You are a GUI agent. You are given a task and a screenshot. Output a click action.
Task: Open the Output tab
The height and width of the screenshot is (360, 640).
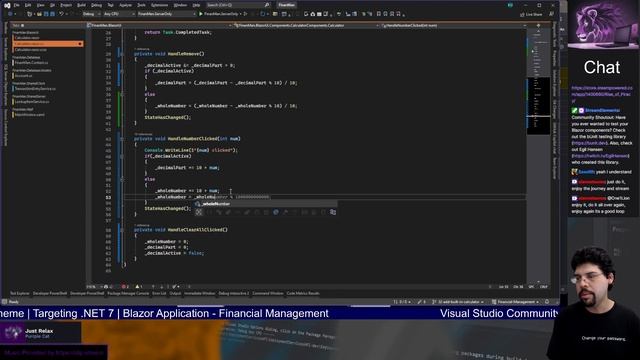(x=175, y=293)
